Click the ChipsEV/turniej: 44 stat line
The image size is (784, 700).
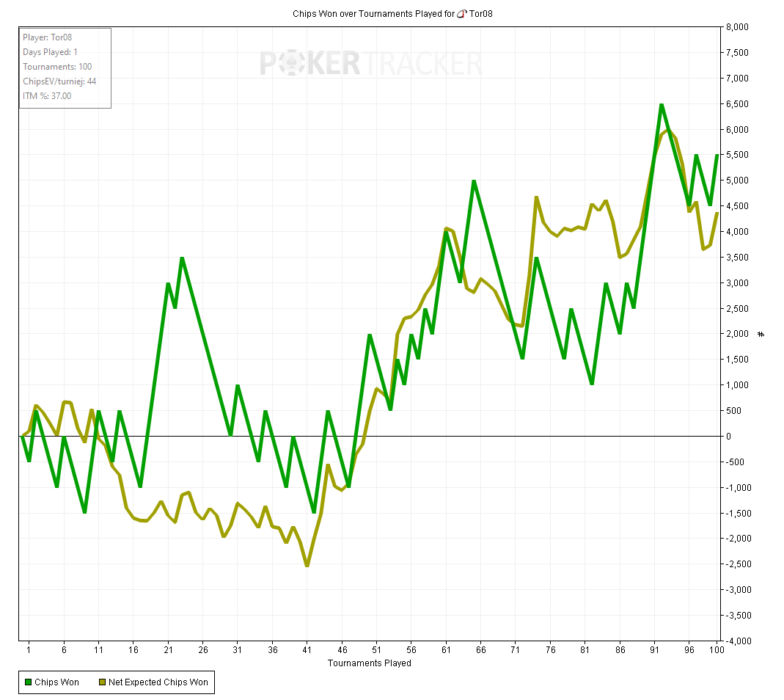(59, 81)
